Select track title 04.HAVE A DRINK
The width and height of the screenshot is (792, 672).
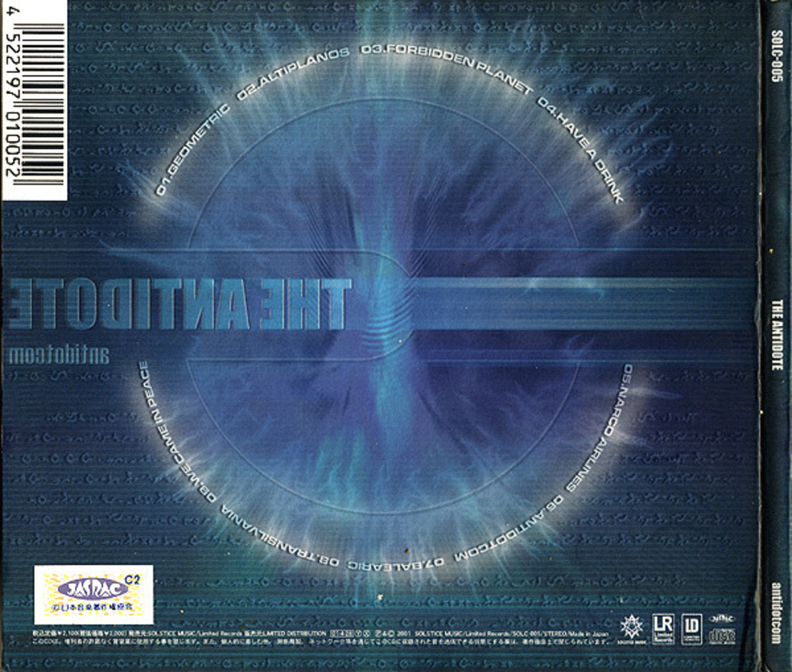(581, 151)
